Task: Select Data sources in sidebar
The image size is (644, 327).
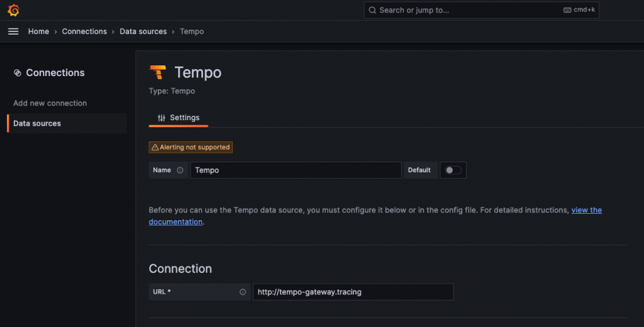Action: pos(67,123)
